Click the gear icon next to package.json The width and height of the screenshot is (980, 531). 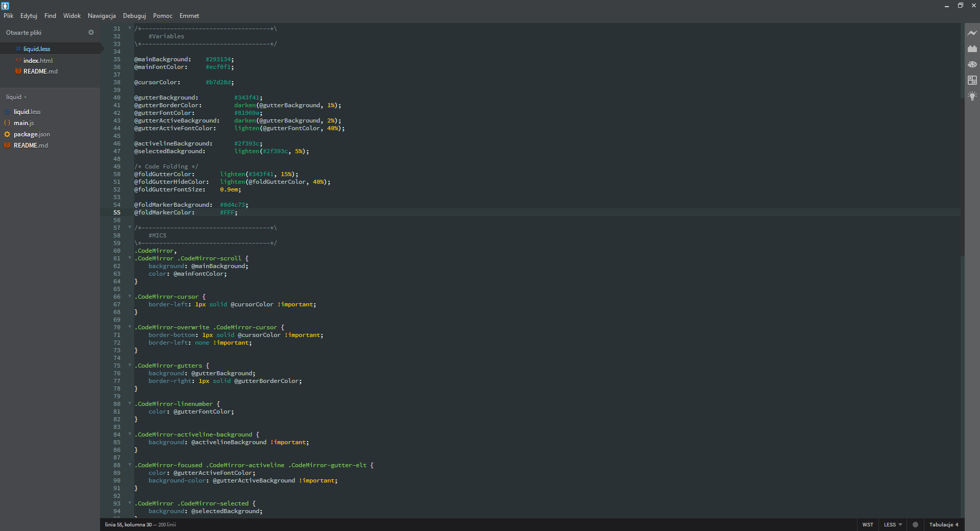[7, 134]
